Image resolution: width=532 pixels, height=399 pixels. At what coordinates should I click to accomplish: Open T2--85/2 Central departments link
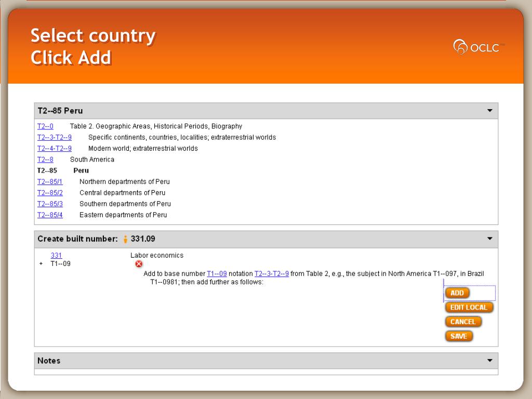[x=50, y=193]
